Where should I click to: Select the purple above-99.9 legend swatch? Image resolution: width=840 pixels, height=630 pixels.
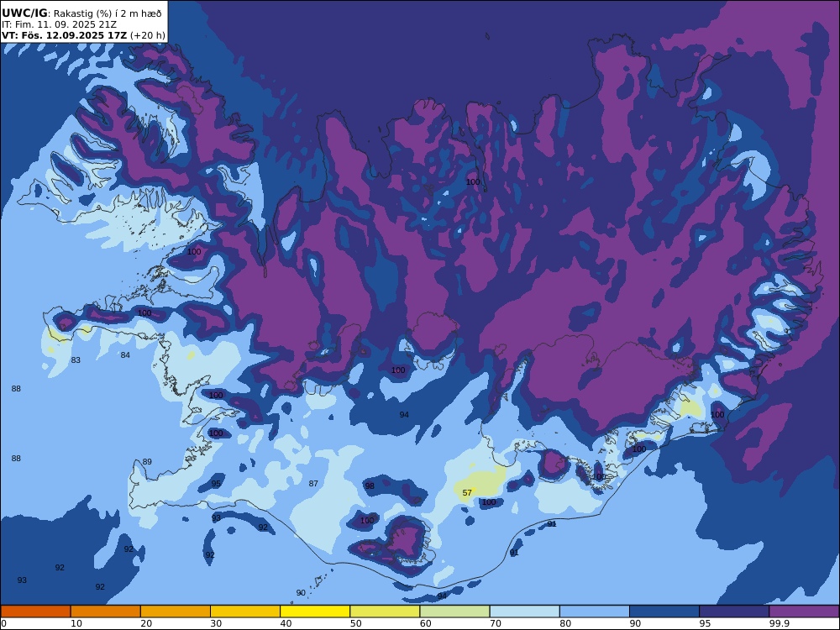804,612
